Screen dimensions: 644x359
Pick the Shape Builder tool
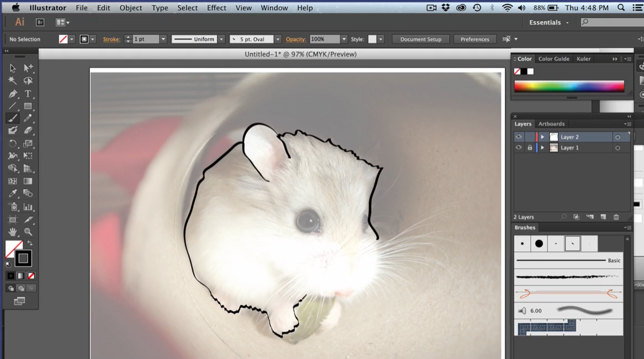pos(12,168)
